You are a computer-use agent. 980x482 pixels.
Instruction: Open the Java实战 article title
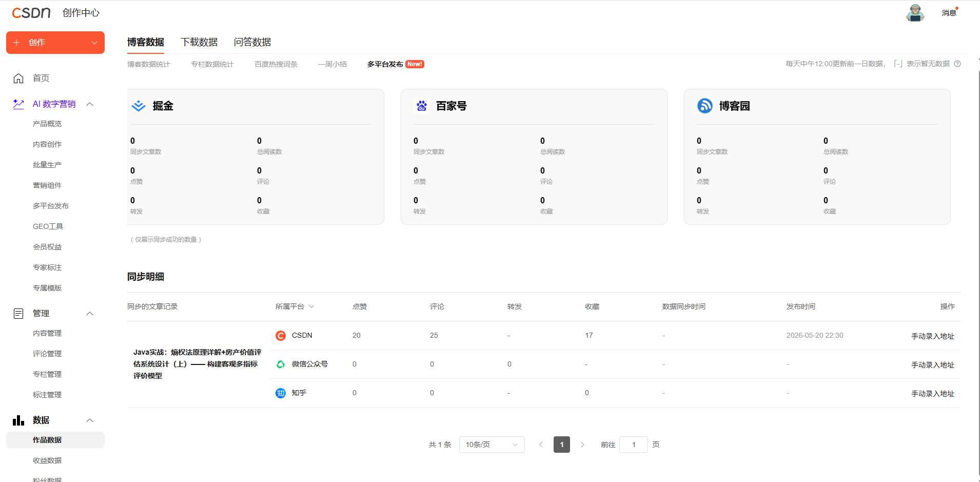pos(198,364)
